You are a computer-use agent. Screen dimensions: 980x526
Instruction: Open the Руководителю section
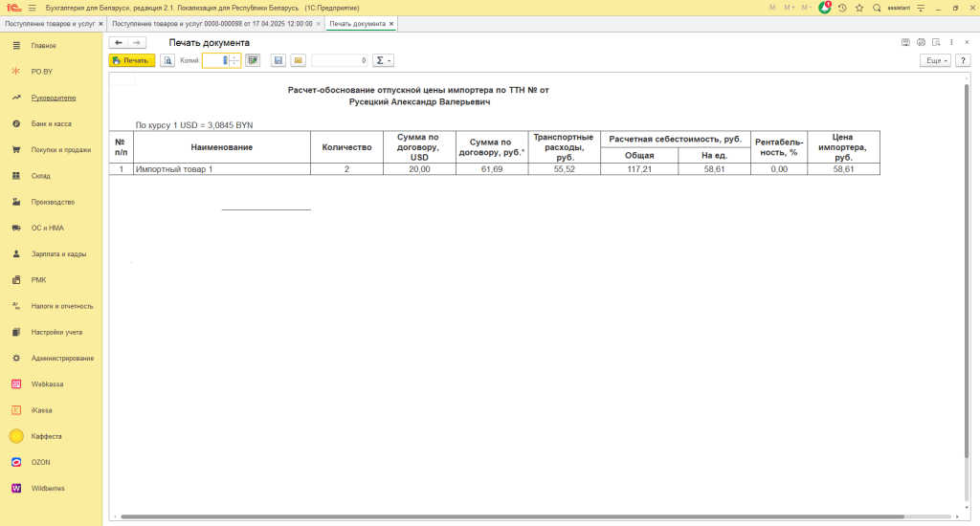point(54,99)
